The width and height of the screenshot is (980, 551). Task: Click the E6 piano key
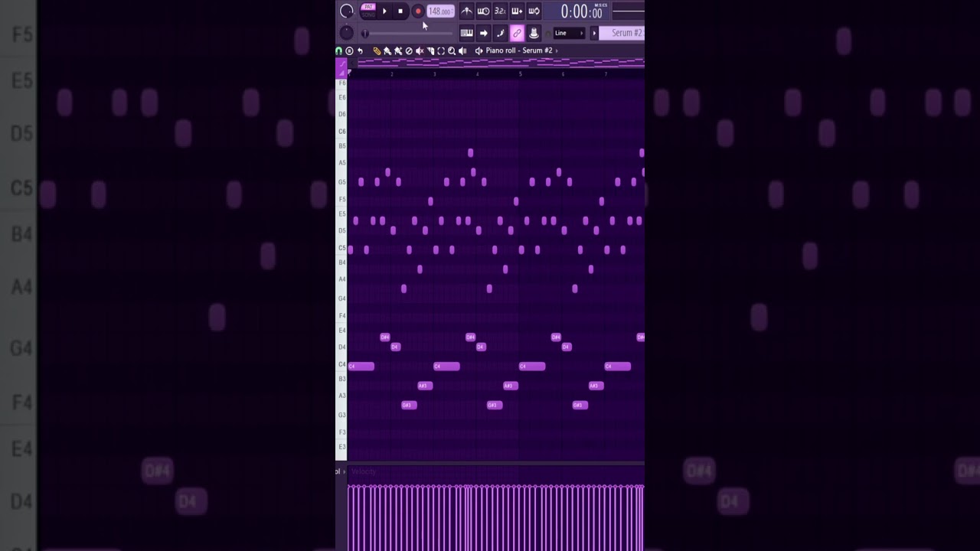(x=341, y=98)
